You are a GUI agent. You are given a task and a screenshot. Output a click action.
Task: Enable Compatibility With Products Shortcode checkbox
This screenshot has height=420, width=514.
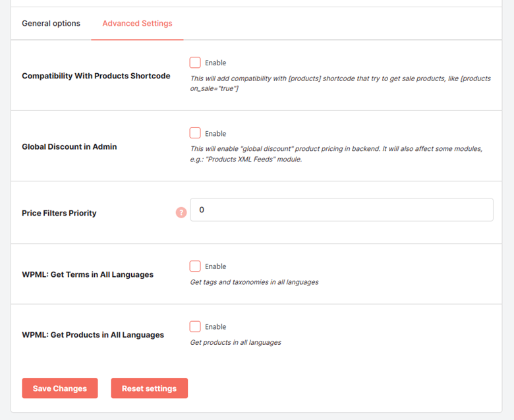pos(195,62)
